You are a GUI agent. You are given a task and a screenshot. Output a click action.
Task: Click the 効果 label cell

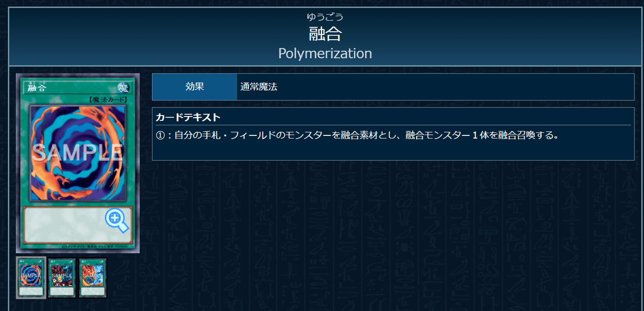195,86
